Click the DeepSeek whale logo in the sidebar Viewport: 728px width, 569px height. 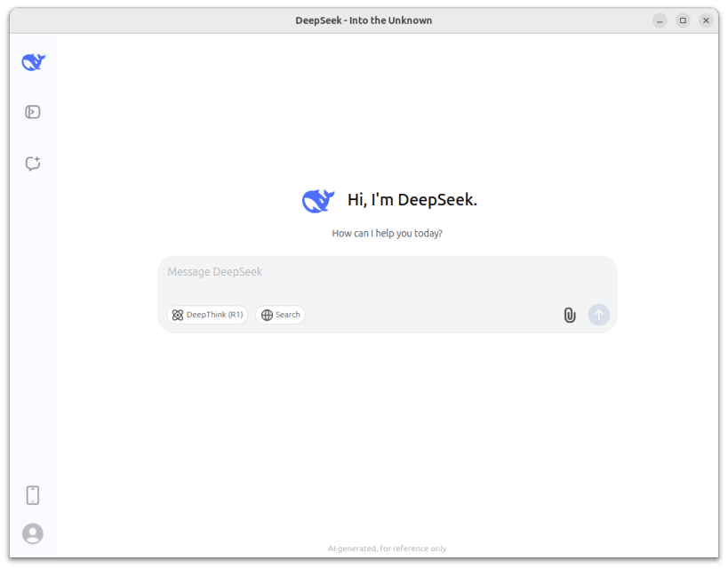pyautogui.click(x=34, y=61)
